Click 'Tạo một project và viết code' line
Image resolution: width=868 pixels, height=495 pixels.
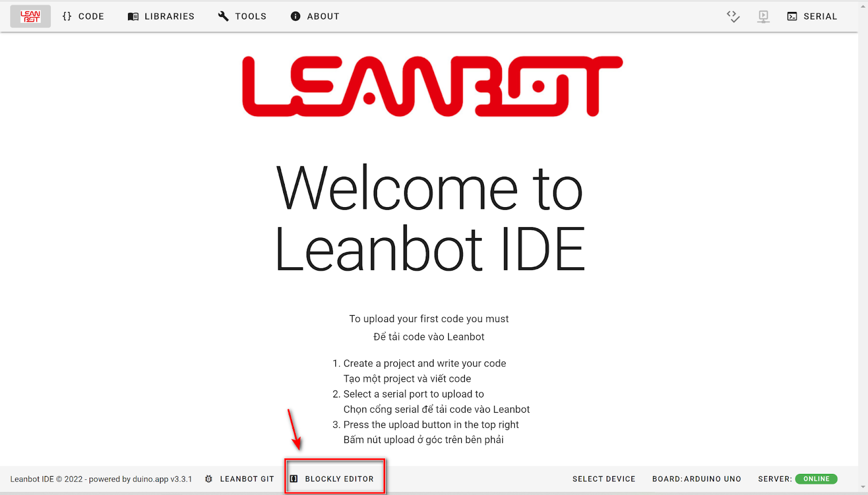(407, 379)
